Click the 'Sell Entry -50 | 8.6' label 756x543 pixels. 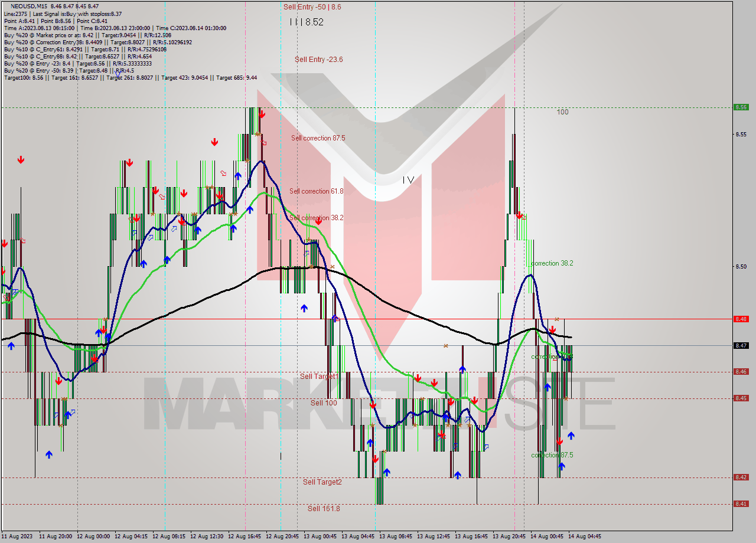(x=312, y=7)
